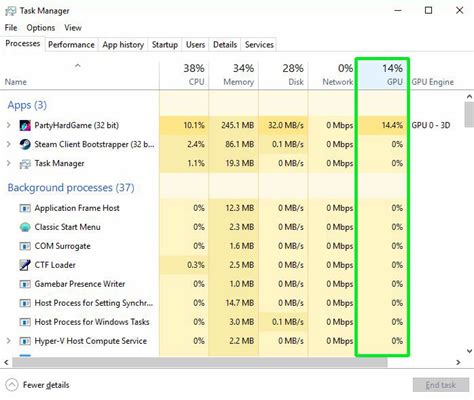Expand the Task Manager process group

pos(9,163)
